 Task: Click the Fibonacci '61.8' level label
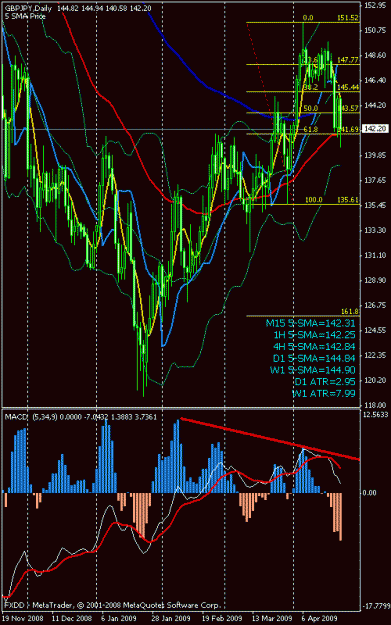coord(310,129)
